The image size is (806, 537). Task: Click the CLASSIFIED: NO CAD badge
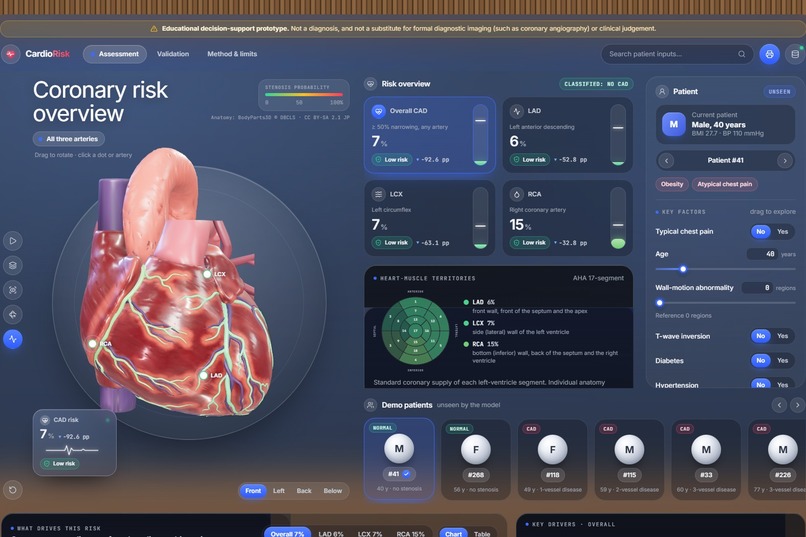(596, 84)
